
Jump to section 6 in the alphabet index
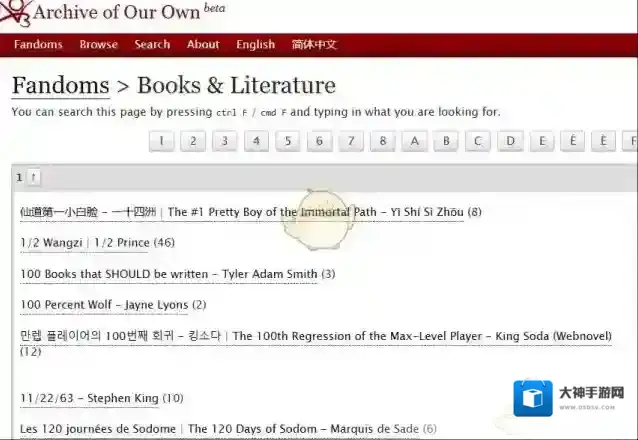click(319, 141)
